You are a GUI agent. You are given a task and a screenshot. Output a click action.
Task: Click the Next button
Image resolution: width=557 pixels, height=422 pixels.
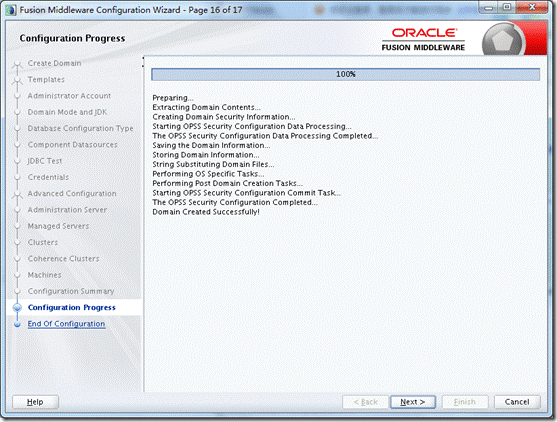pos(413,402)
